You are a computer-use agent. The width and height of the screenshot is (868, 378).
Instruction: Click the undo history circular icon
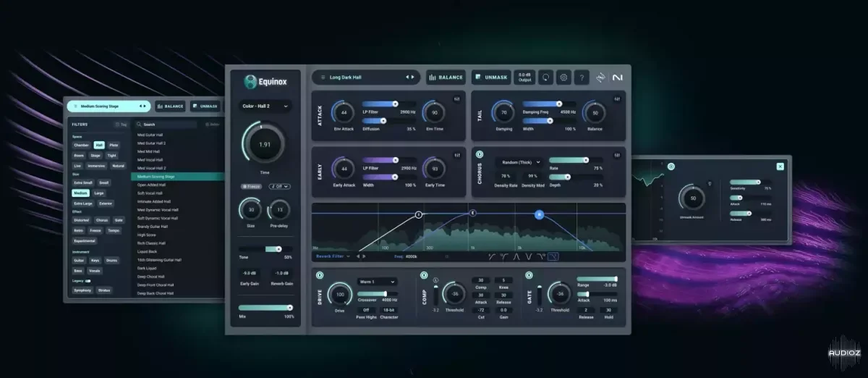(546, 77)
